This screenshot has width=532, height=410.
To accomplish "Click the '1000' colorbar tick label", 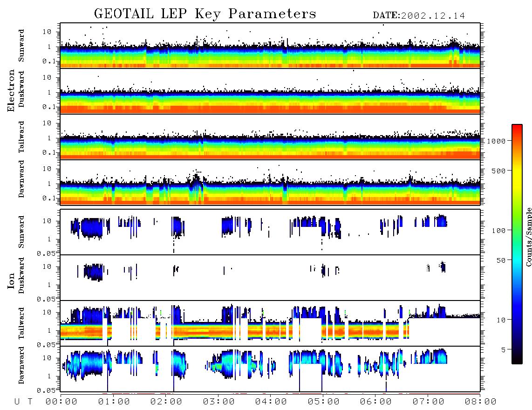I will click(496, 141).
